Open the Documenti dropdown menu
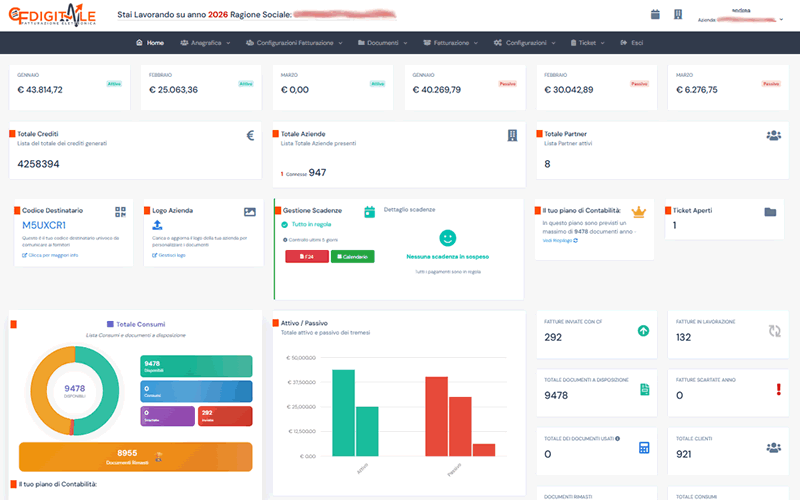The height and width of the screenshot is (500, 800). (385, 43)
